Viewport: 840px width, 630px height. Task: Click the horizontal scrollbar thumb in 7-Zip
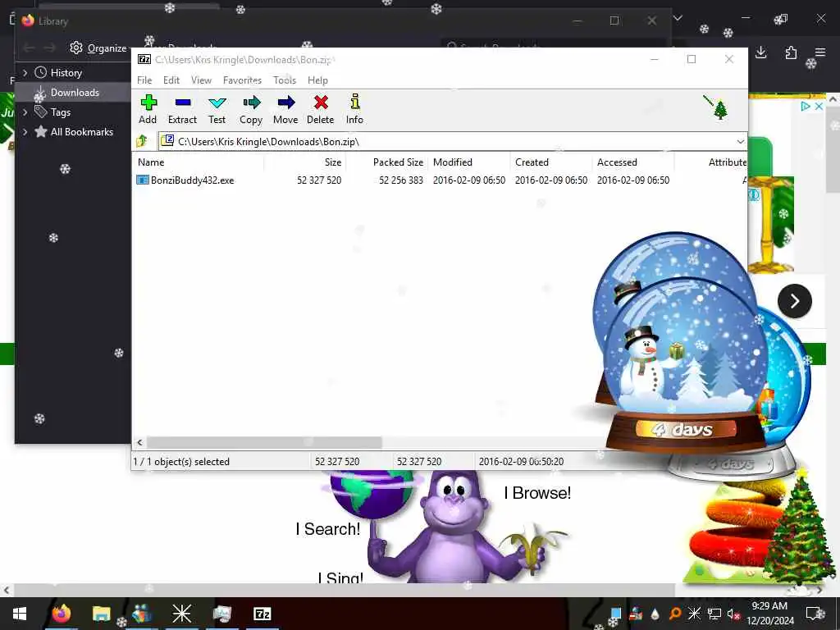[x=264, y=442]
